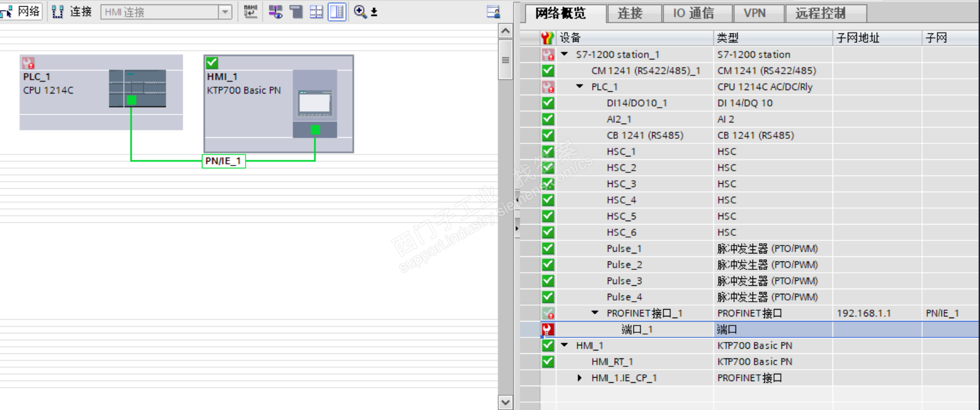Screen dimensions: 980x410
Task: Click the AI2_1 row status check icon
Action: point(548,119)
